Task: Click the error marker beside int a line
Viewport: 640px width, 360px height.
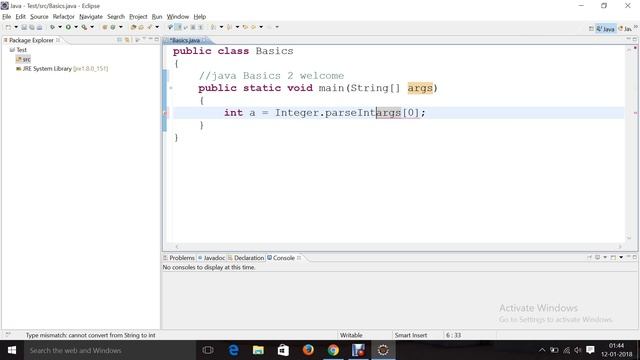Action: [166, 113]
